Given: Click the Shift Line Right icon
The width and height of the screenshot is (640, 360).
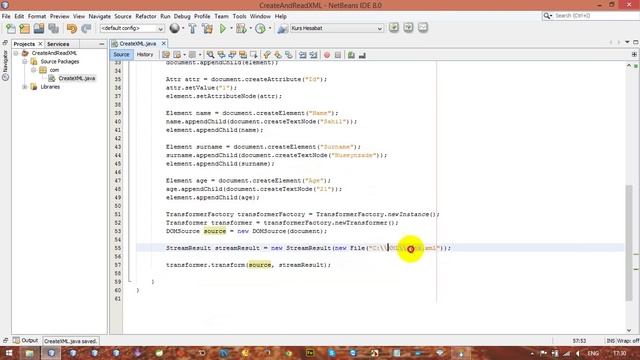Looking at the screenshot, I should click(x=313, y=55).
